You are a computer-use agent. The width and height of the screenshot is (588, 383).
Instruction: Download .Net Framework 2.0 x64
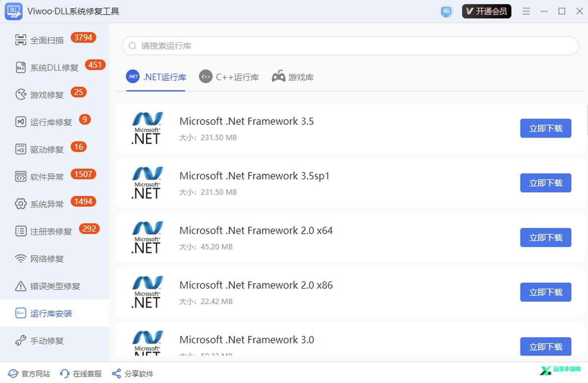click(545, 238)
